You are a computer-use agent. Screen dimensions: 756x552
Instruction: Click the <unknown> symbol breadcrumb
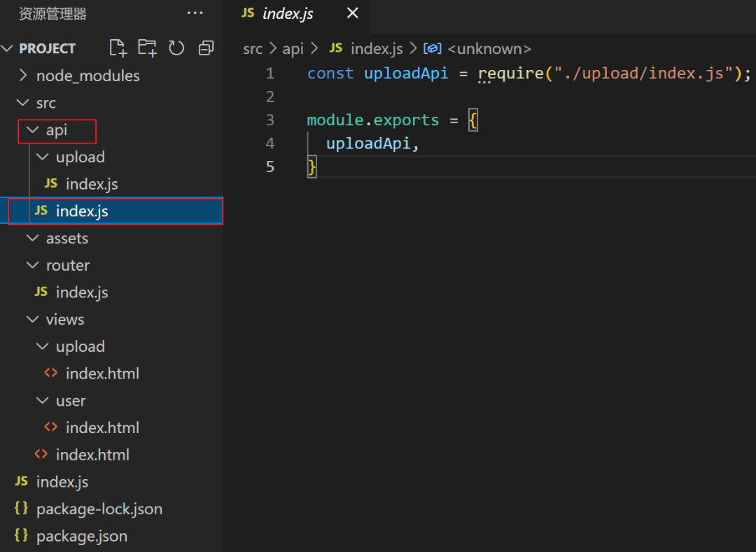point(489,49)
